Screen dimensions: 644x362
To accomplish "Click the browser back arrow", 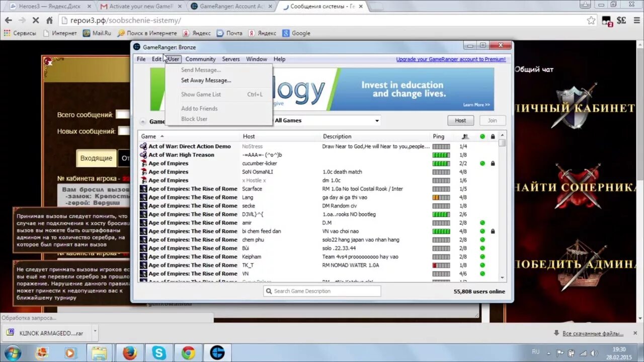I will point(9,20).
